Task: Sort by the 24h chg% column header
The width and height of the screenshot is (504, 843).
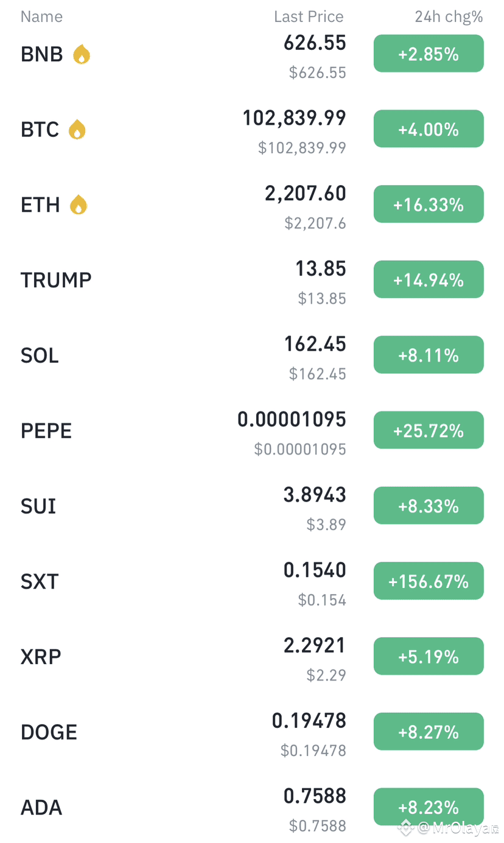Action: tap(449, 16)
